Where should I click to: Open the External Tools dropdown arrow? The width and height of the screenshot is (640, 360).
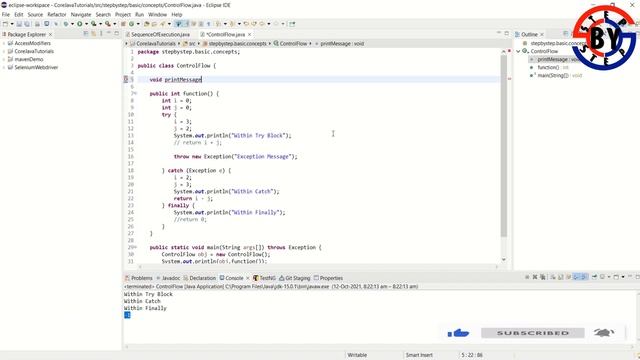[x=114, y=24]
